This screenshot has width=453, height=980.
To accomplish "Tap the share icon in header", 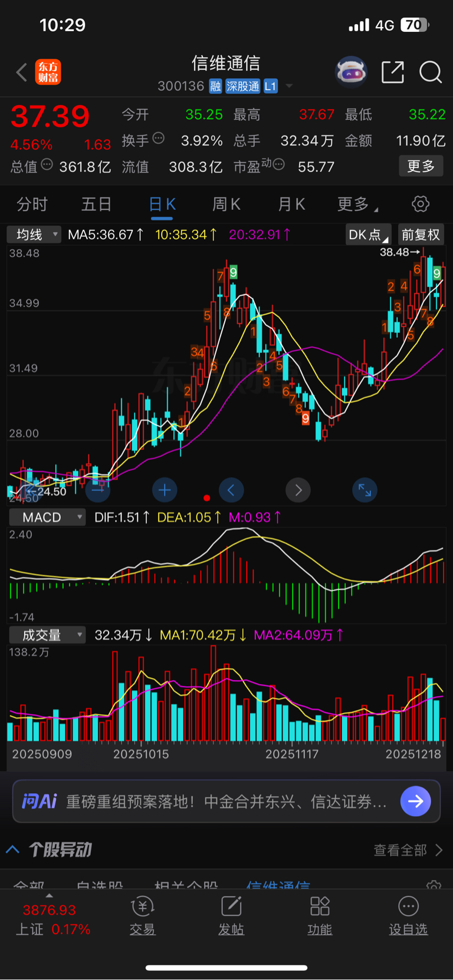I will click(393, 72).
